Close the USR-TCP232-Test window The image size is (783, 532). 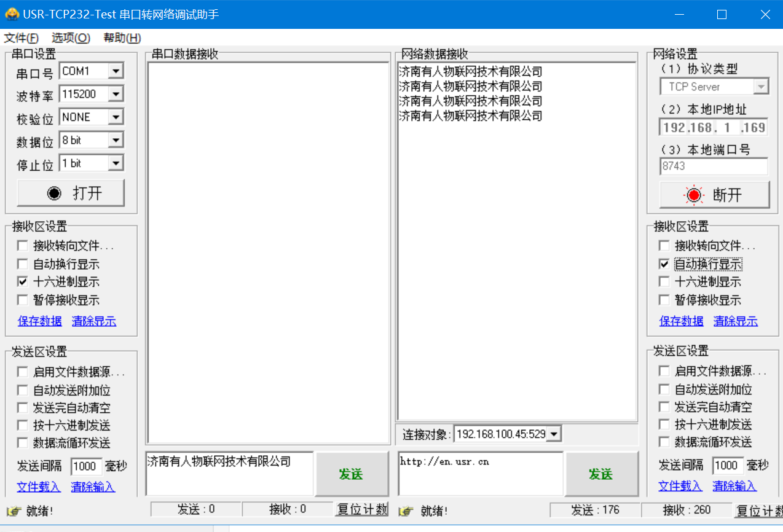click(x=765, y=14)
